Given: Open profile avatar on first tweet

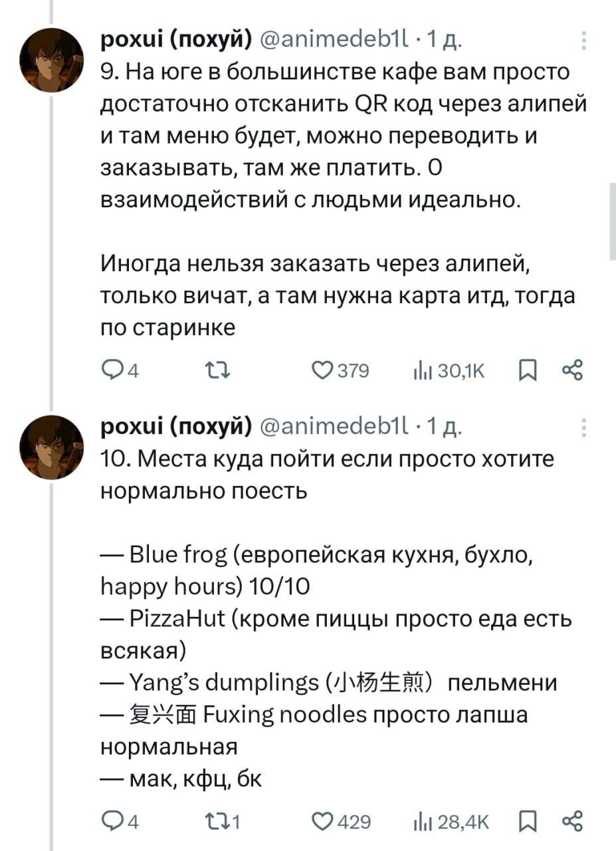Looking at the screenshot, I should click(51, 60).
